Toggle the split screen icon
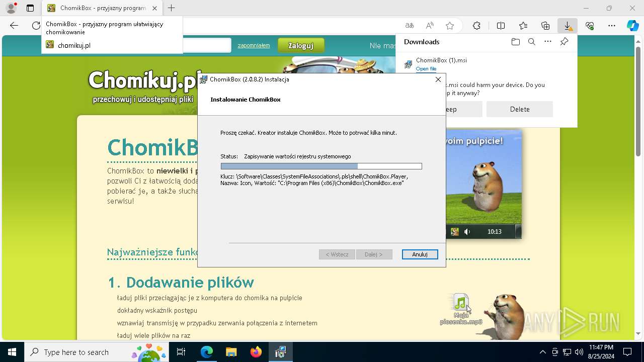The height and width of the screenshot is (362, 644). pos(501,26)
